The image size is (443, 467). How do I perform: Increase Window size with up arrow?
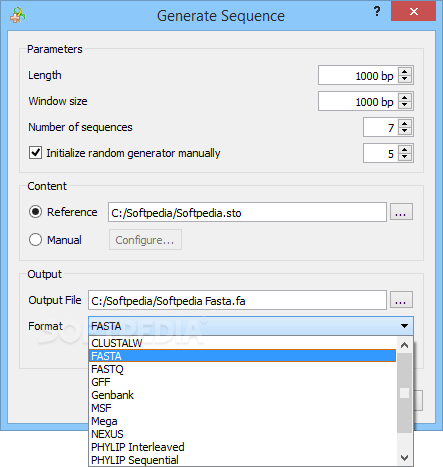click(x=405, y=97)
